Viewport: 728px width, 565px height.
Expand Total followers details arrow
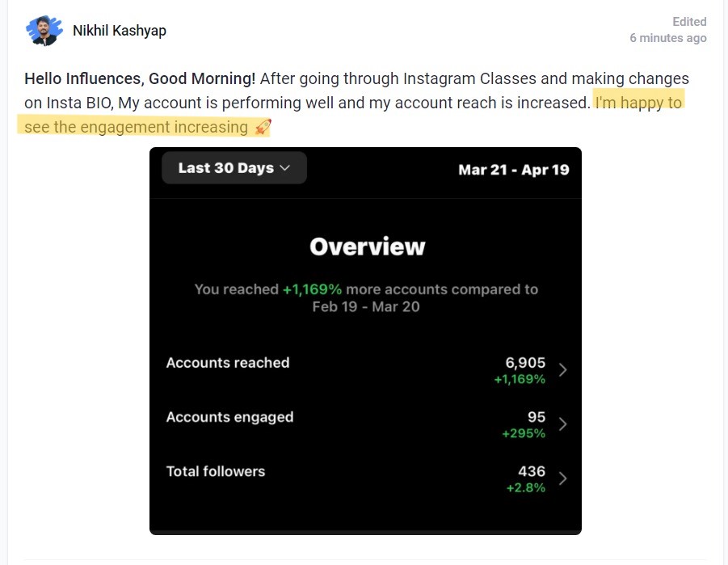point(562,479)
